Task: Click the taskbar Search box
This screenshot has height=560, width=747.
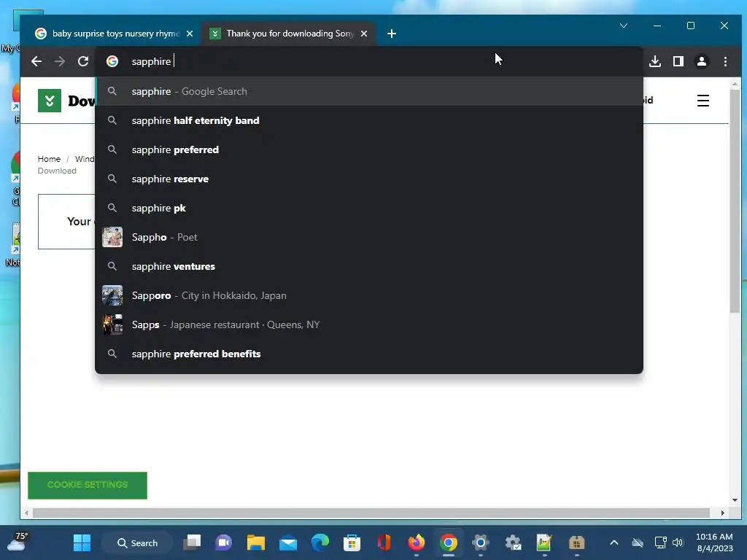Action: tap(138, 542)
